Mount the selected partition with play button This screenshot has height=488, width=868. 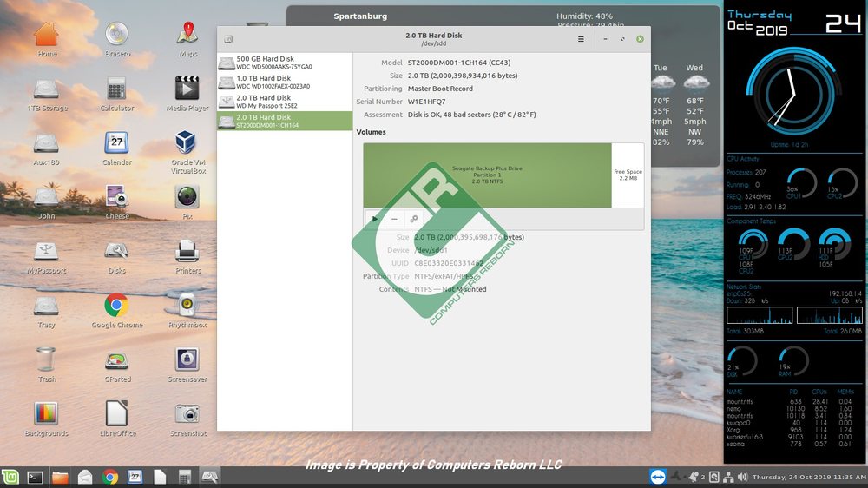coord(375,219)
